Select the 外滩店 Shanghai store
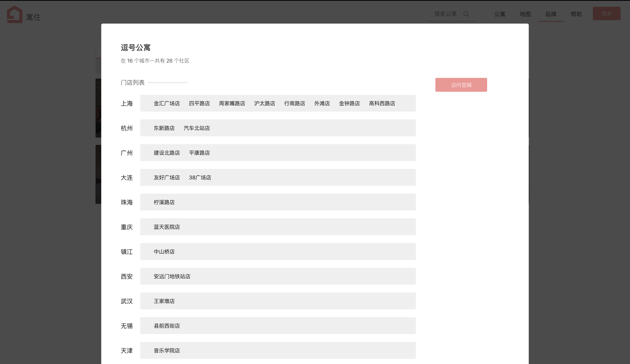 tap(322, 103)
